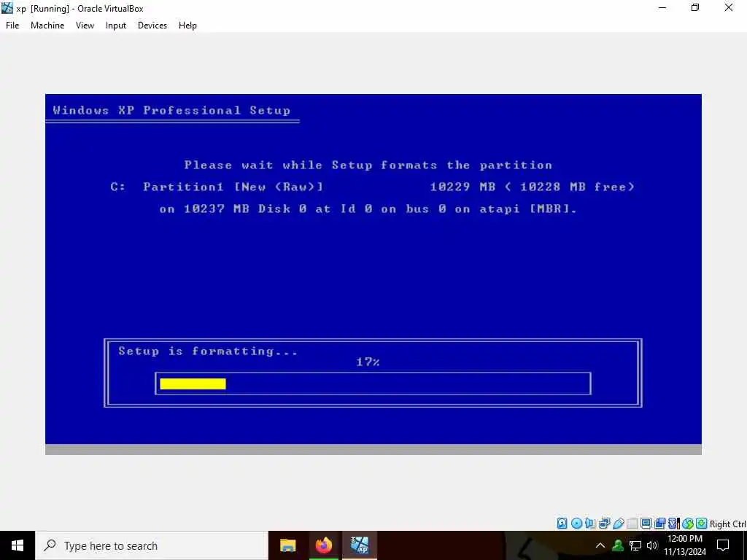Viewport: 747px width, 560px height.
Task: Click the 'on 10237 MB Disk 0' line
Action: (x=368, y=209)
